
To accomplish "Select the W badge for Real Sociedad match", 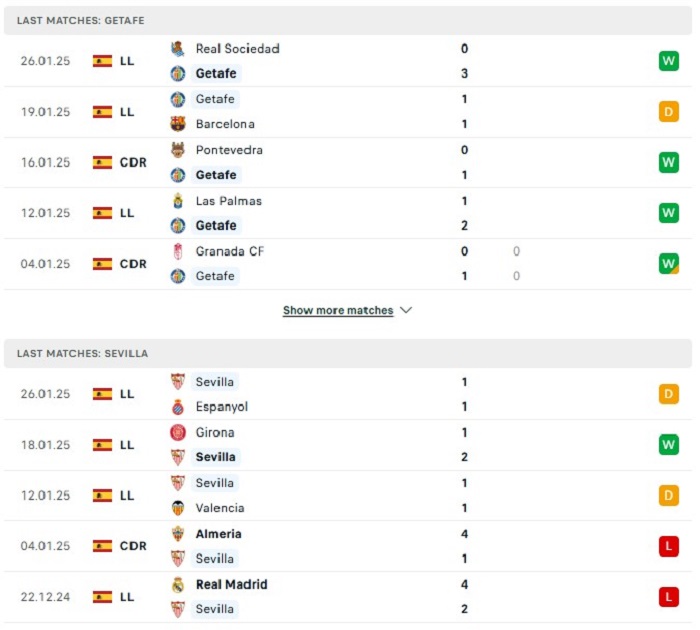I will point(668,61).
